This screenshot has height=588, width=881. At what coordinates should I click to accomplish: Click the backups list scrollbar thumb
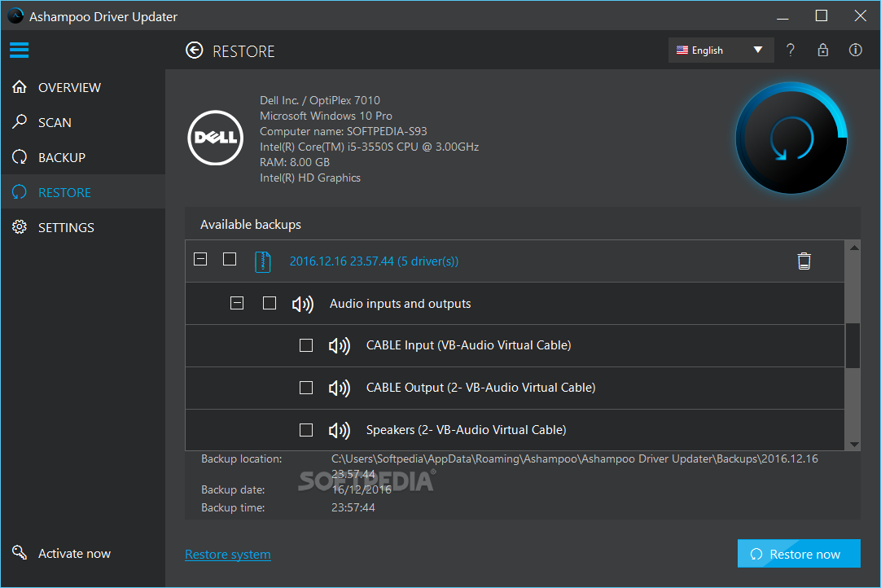[853, 346]
